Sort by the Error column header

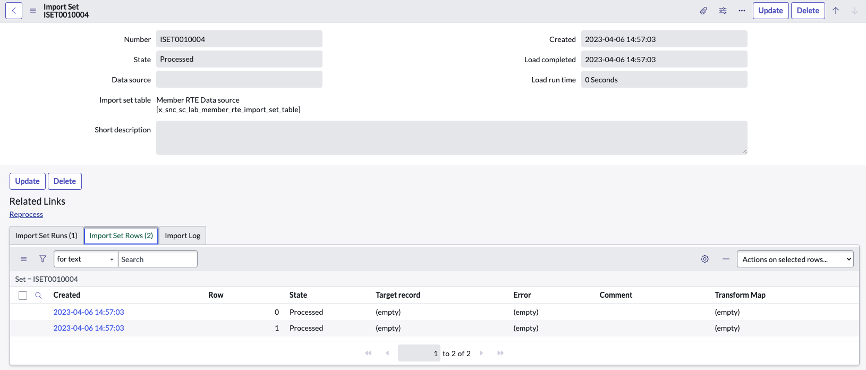click(x=522, y=295)
